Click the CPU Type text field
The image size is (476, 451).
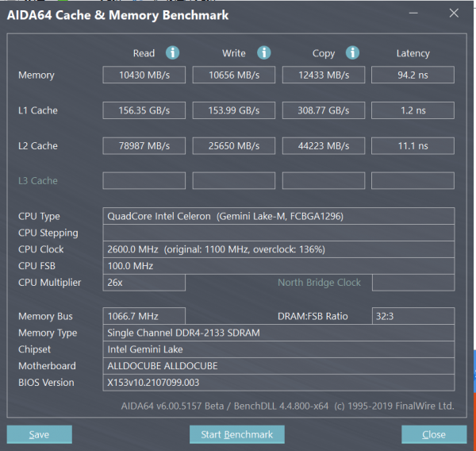click(x=278, y=216)
